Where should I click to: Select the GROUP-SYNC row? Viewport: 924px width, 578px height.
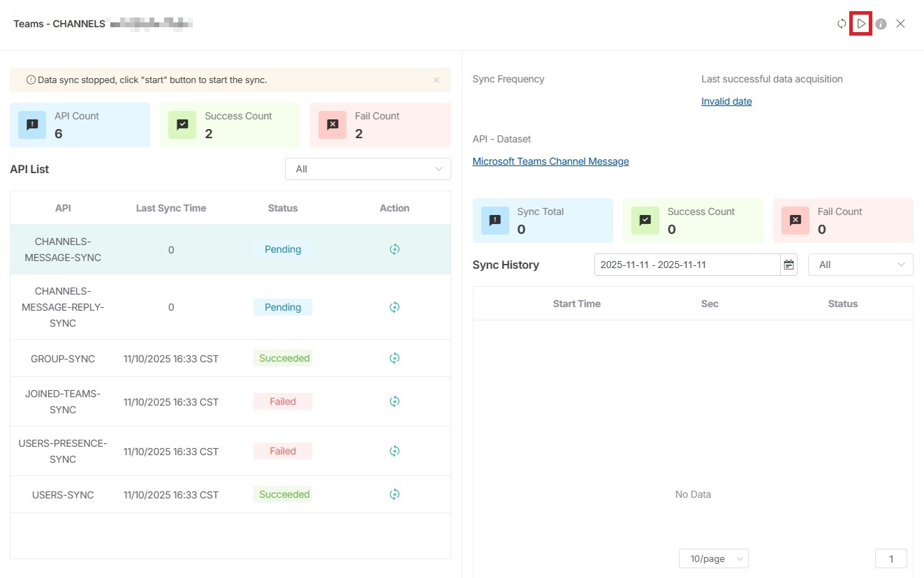pos(63,359)
